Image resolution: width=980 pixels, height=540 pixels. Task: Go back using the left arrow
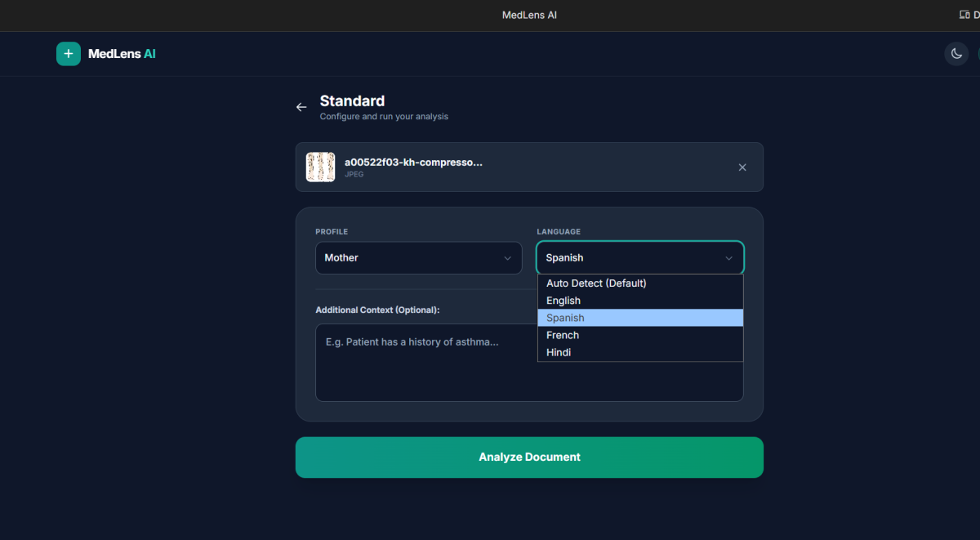point(301,107)
